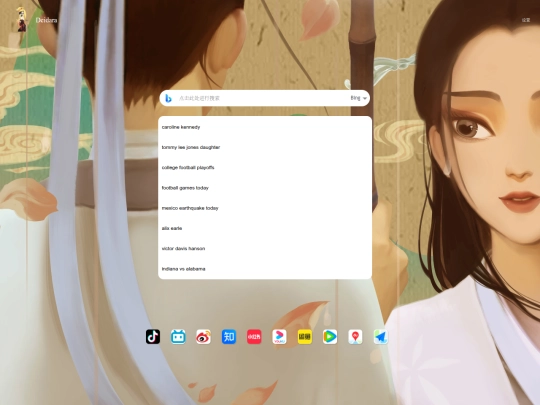Select suggestion 'college football playoffs'

[x=265, y=168]
